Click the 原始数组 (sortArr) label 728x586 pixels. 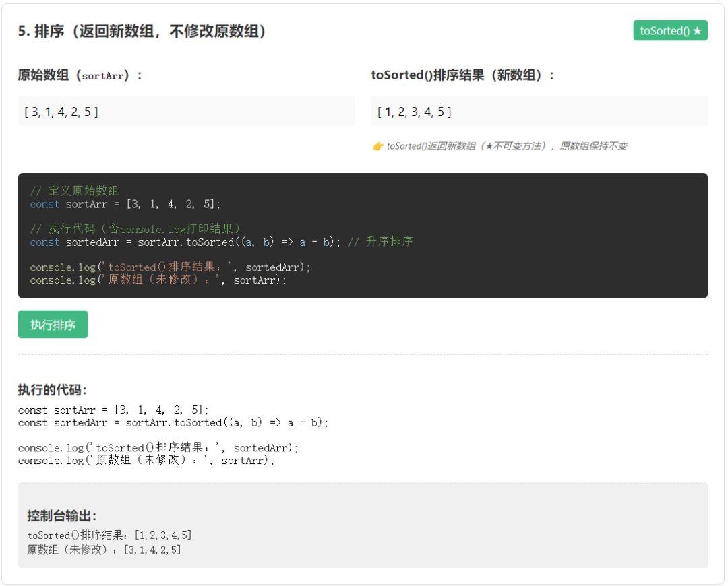tap(80, 75)
